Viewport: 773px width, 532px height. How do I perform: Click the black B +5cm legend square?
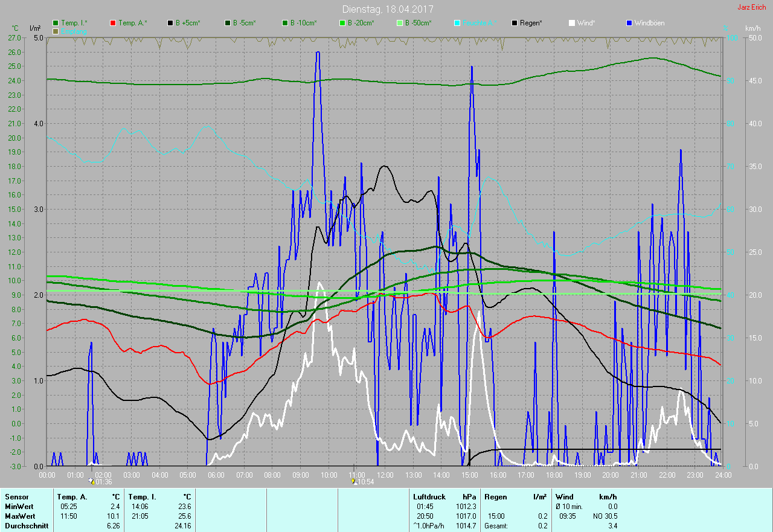tap(170, 23)
